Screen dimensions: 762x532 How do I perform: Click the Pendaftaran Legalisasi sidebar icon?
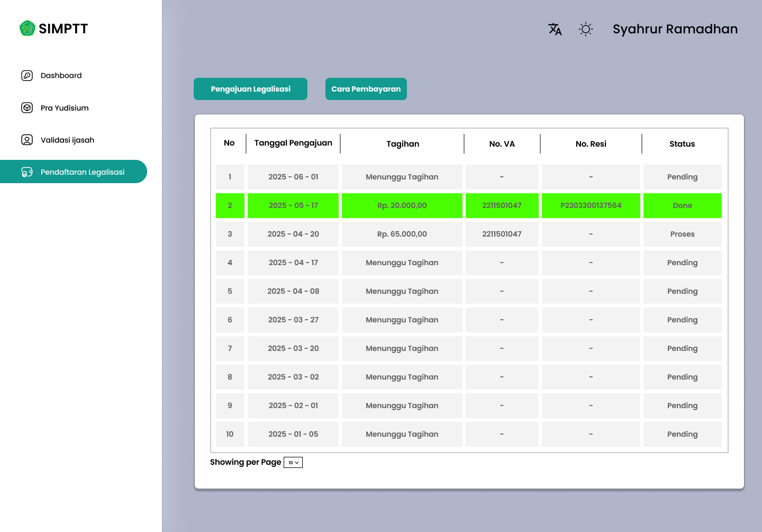tap(27, 172)
